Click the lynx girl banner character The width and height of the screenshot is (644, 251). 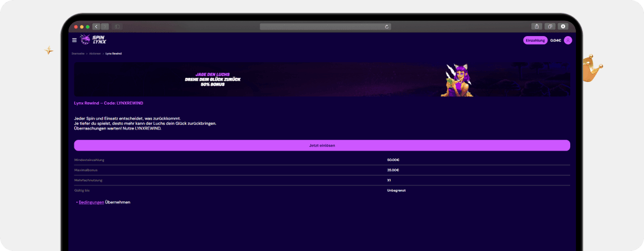click(x=457, y=80)
